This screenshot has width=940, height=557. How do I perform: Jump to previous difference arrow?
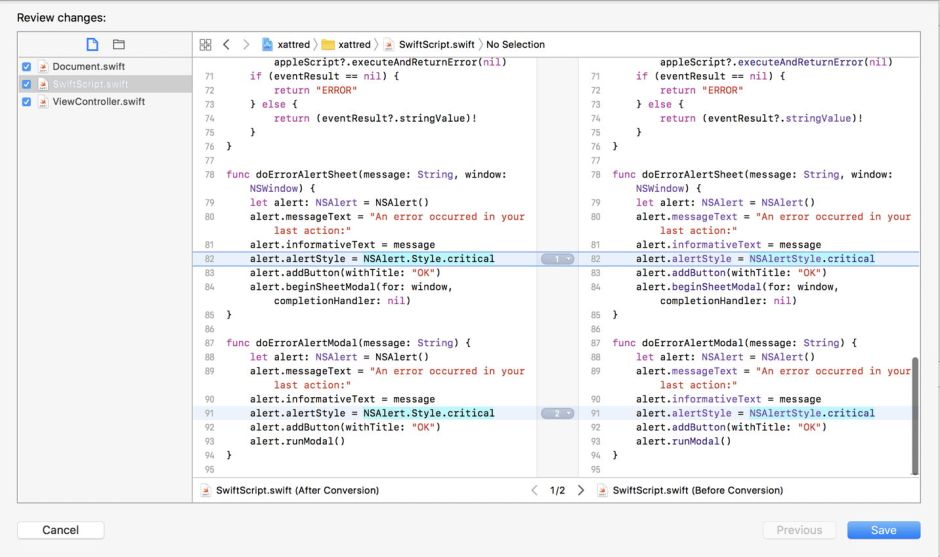point(534,490)
